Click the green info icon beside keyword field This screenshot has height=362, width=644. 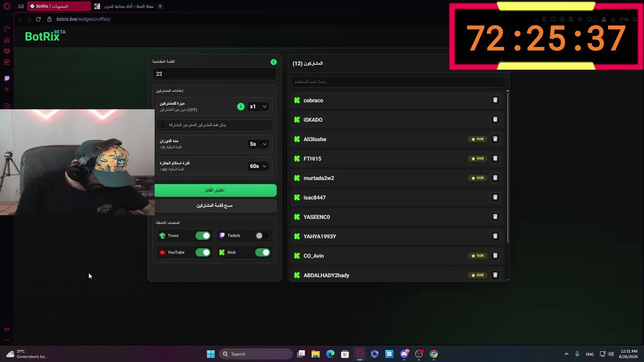click(274, 62)
